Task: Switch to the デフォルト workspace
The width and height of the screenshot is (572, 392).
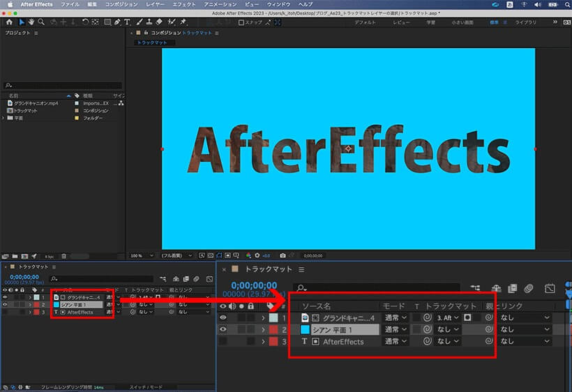Action: [365, 22]
